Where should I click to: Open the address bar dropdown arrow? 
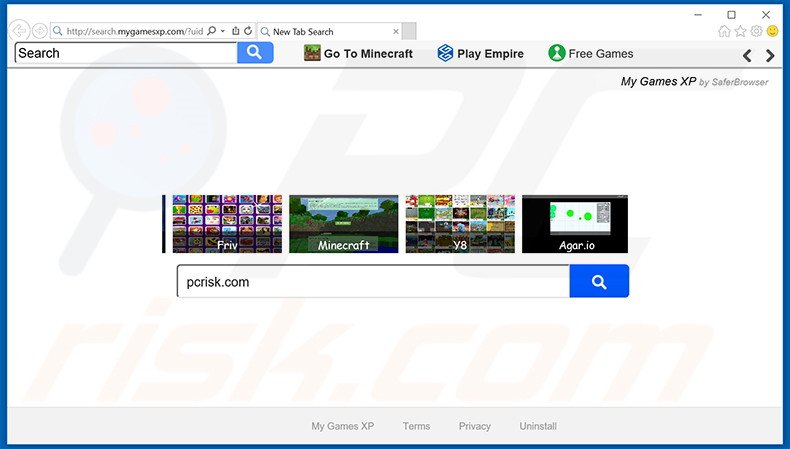(x=223, y=31)
